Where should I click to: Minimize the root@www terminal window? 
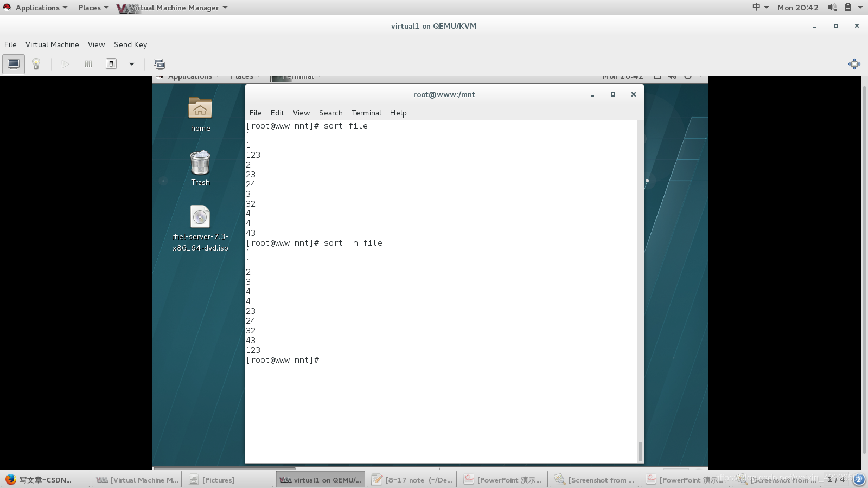click(592, 94)
